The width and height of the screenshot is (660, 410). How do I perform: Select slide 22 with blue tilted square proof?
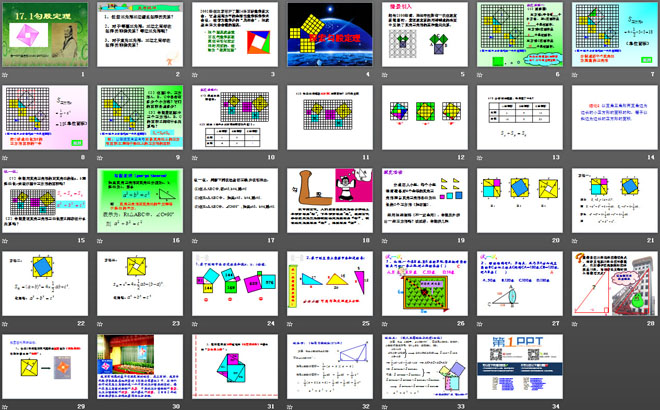[45, 284]
